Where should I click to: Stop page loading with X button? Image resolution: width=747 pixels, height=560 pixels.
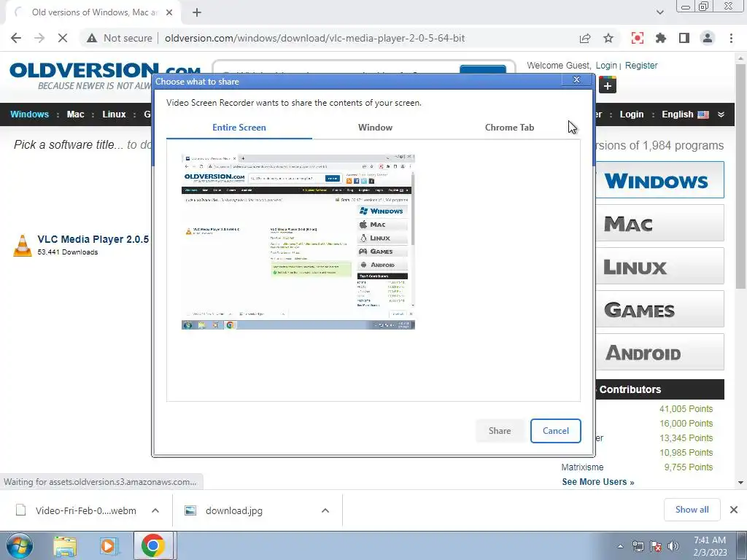[x=63, y=38]
